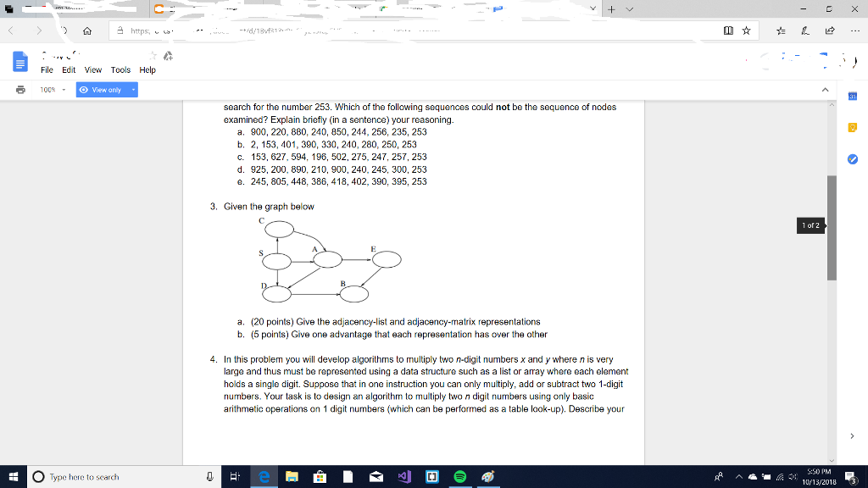Click the print icon in toolbar

[x=20, y=90]
